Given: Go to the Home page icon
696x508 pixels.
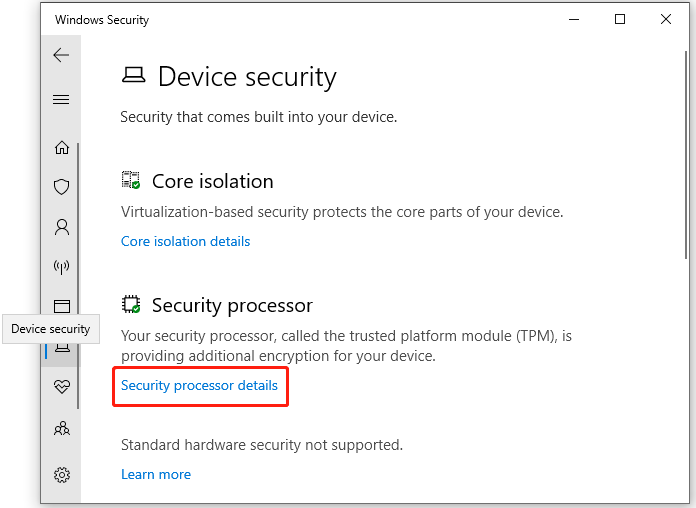Looking at the screenshot, I should coord(62,148).
